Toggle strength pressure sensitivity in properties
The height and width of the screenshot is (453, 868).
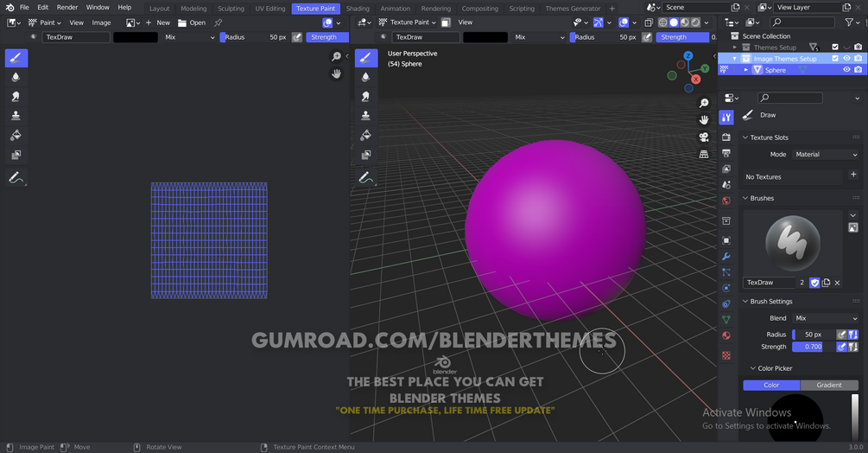point(841,347)
